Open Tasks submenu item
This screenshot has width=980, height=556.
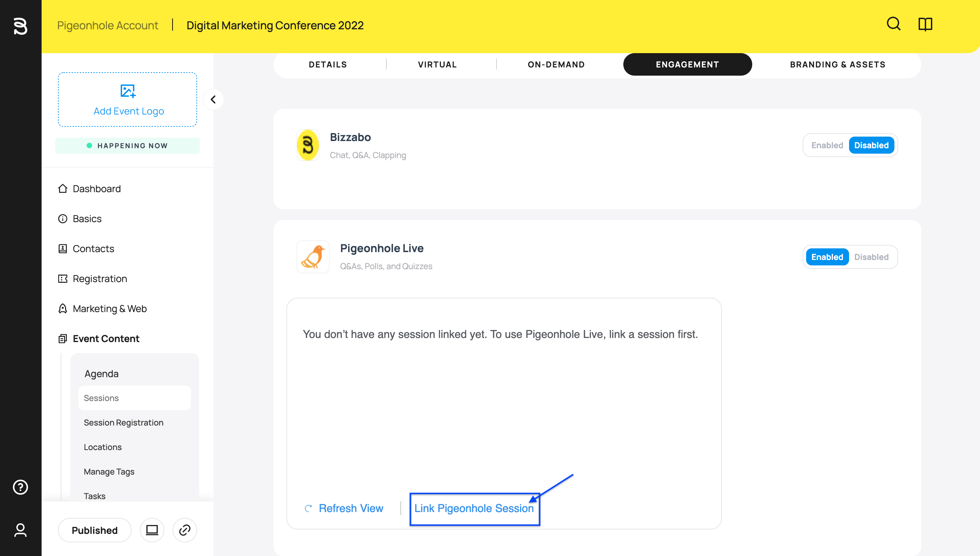[x=95, y=496]
